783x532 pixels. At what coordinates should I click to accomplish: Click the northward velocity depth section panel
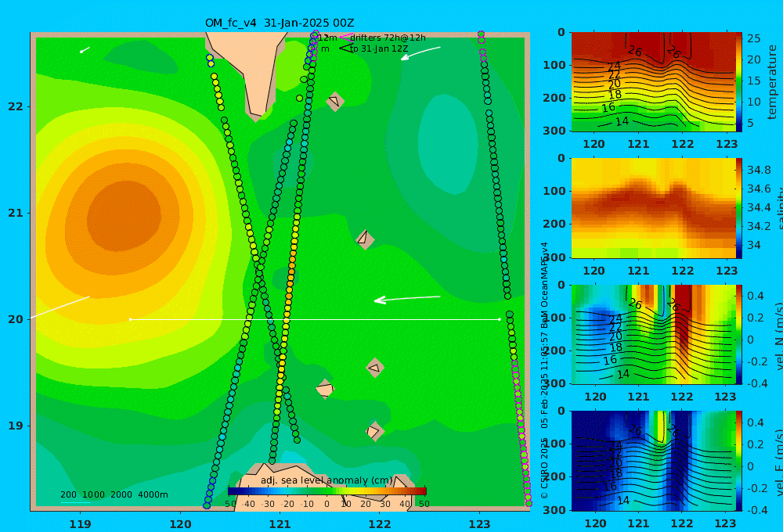[653, 334]
